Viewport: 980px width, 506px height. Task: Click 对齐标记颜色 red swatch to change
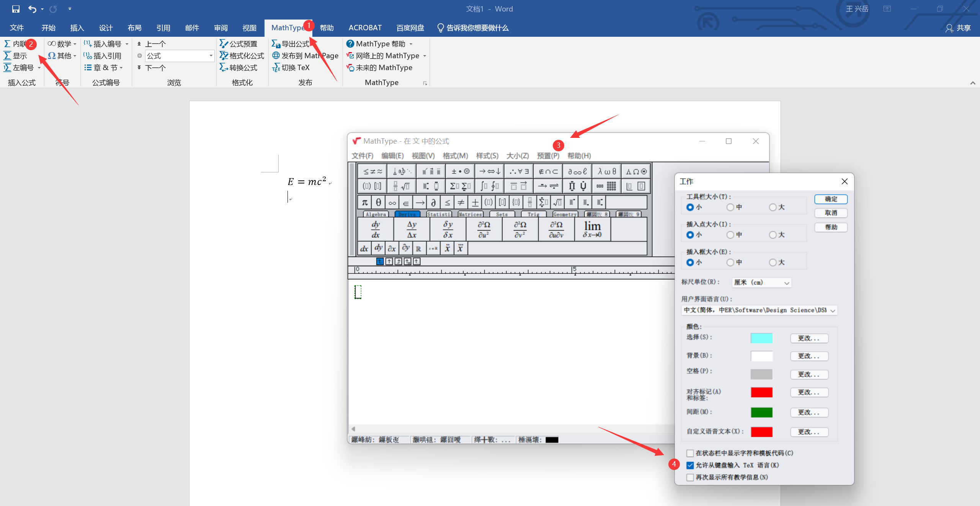(x=761, y=392)
